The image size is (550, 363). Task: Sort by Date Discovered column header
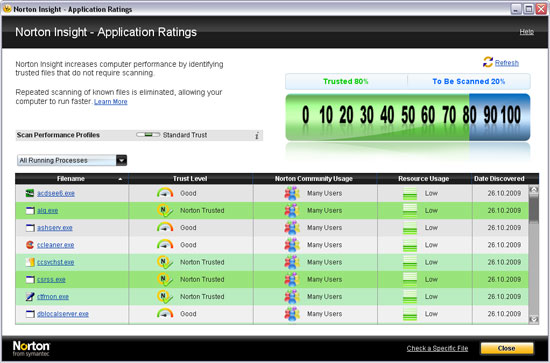(x=499, y=179)
